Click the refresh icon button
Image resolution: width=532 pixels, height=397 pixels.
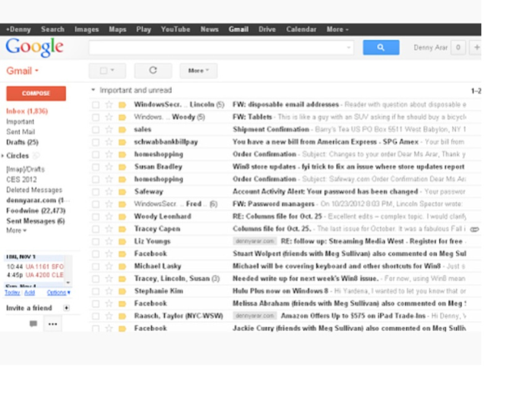[x=153, y=71]
